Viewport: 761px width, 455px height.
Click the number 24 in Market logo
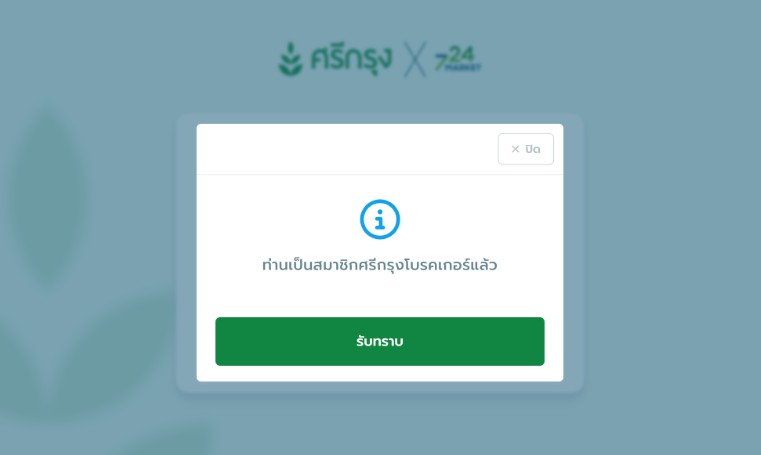462,55
